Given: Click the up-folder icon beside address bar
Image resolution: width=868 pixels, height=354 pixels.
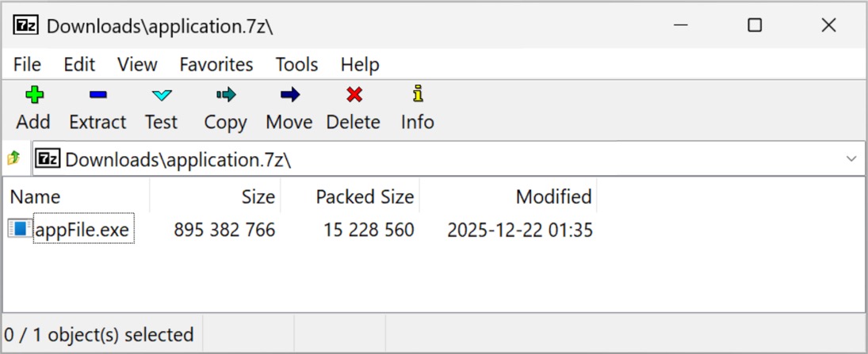Looking at the screenshot, I should pos(13,158).
